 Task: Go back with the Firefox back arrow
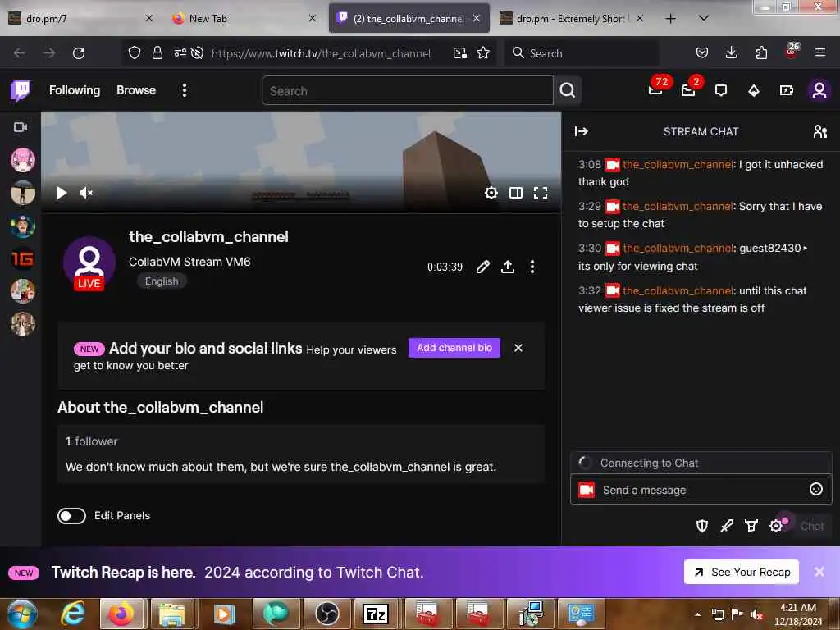click(x=20, y=53)
